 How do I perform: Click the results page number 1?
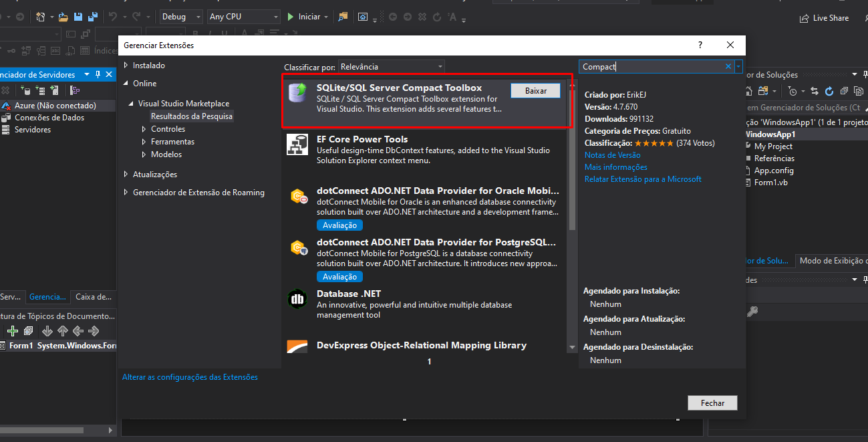click(x=429, y=362)
